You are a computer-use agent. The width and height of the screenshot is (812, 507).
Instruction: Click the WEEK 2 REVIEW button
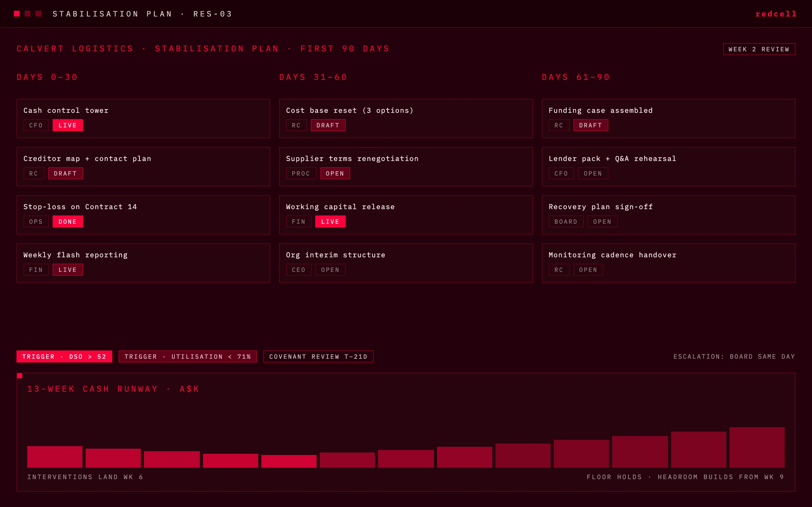(x=759, y=49)
